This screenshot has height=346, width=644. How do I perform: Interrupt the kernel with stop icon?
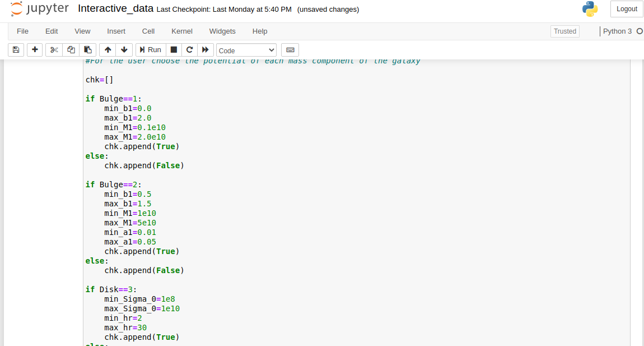174,50
